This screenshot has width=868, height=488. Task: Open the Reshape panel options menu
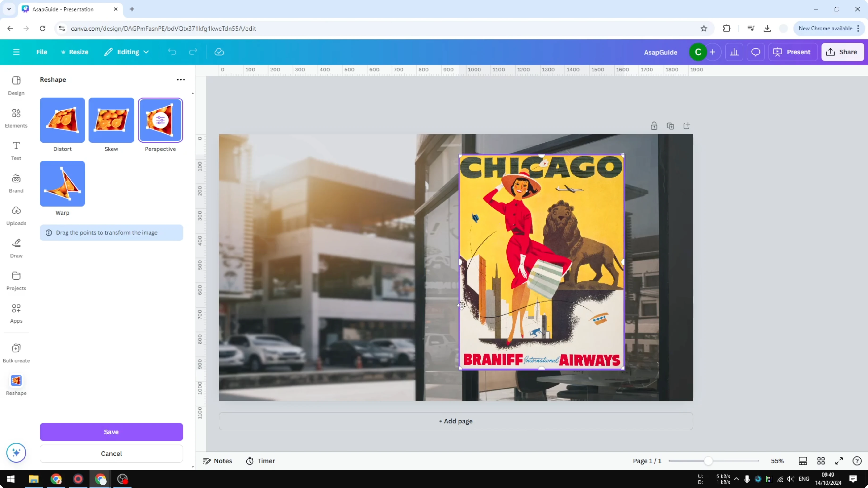tap(181, 79)
